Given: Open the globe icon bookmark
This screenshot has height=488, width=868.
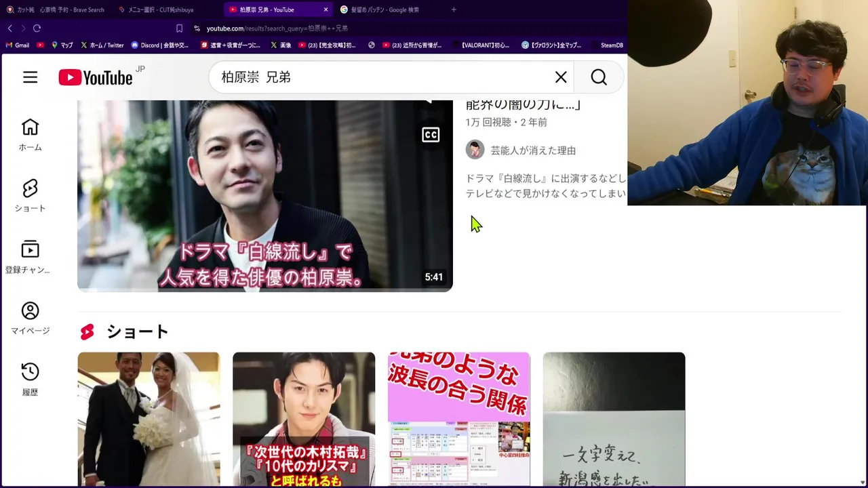Looking at the screenshot, I should coord(372,45).
